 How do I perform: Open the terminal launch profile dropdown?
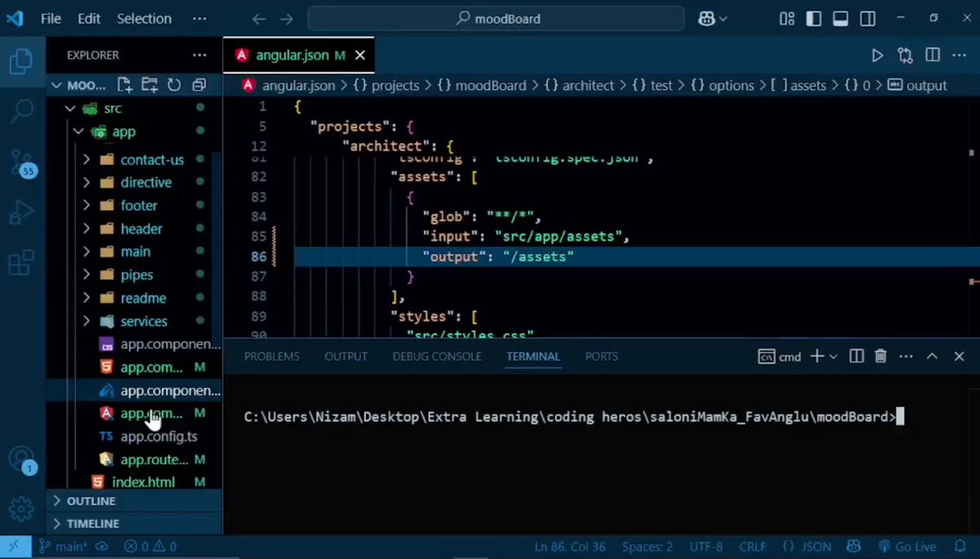click(x=833, y=356)
